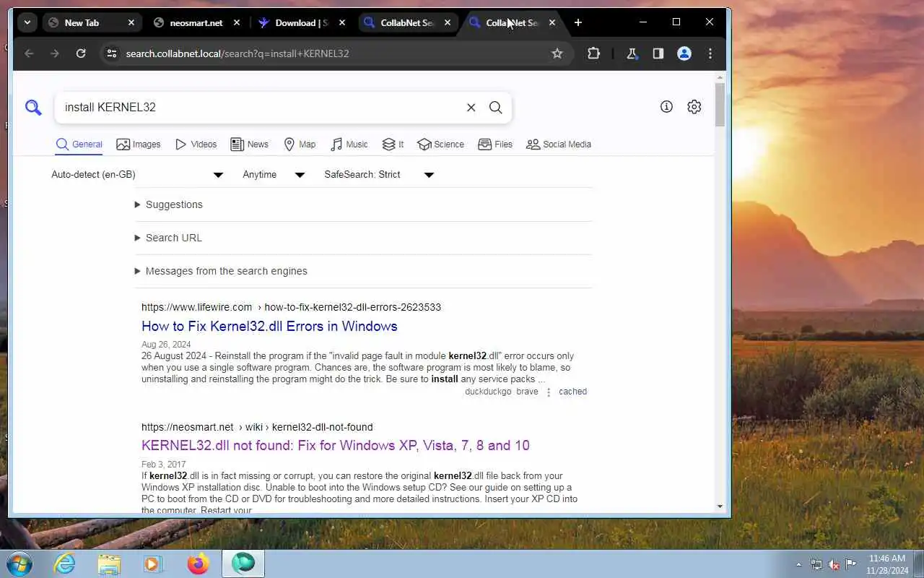924x578 pixels.
Task: Reload the current page
Action: pos(81,53)
